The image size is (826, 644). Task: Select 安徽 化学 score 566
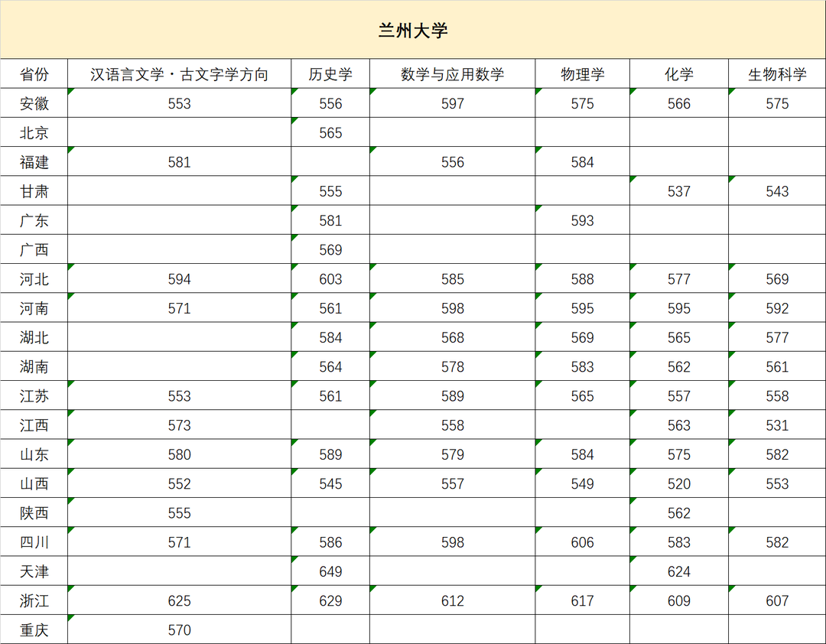click(679, 103)
